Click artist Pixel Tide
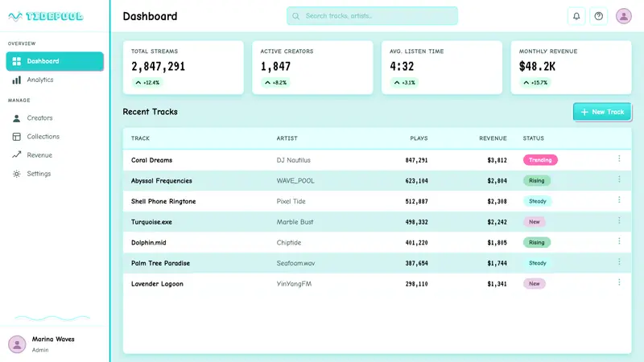 point(291,201)
